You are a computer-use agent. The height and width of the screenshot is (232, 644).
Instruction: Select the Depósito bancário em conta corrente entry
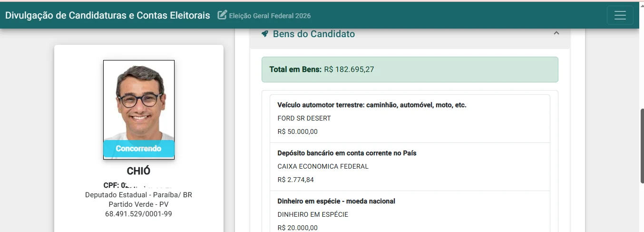coord(410,167)
